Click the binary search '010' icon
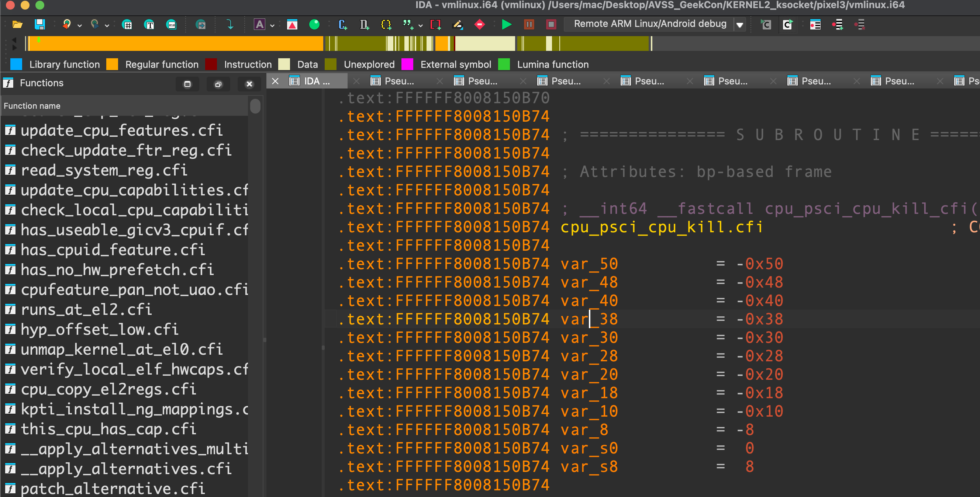 pos(172,25)
